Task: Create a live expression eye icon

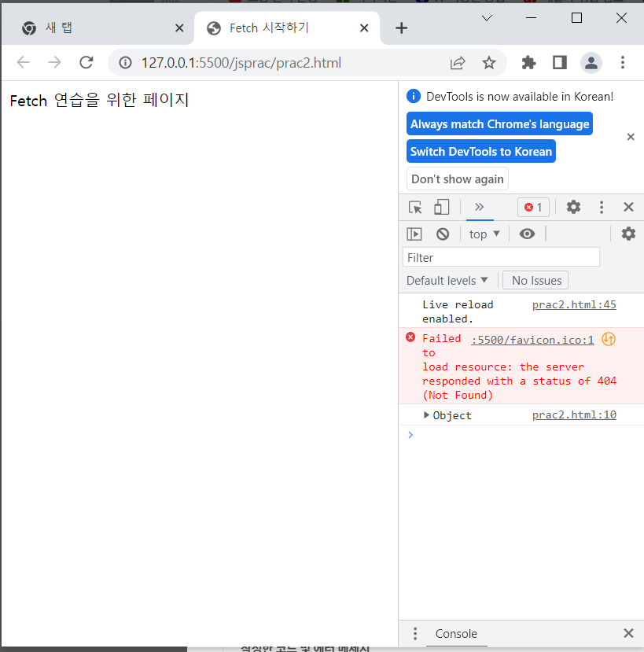Action: [527, 234]
